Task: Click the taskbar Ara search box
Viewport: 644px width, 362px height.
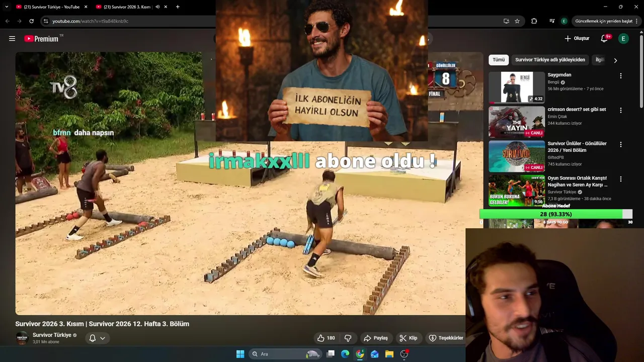Action: [285, 354]
